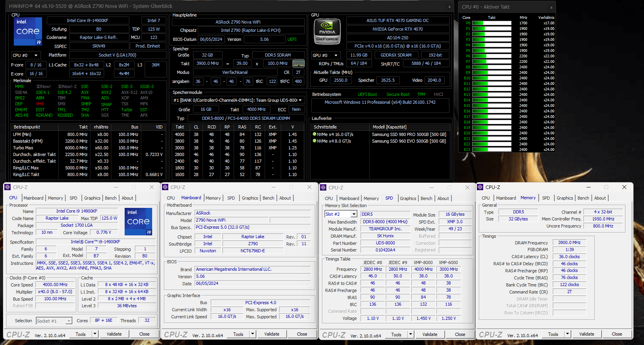644x345 pixels.
Task: Select Samsung SSD 960 EVO 500GB drive entry
Action: point(409,141)
